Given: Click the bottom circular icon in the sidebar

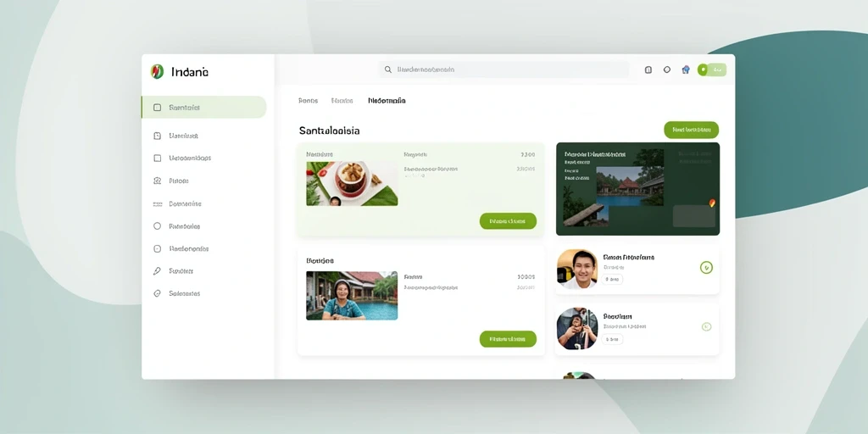Looking at the screenshot, I should [157, 293].
